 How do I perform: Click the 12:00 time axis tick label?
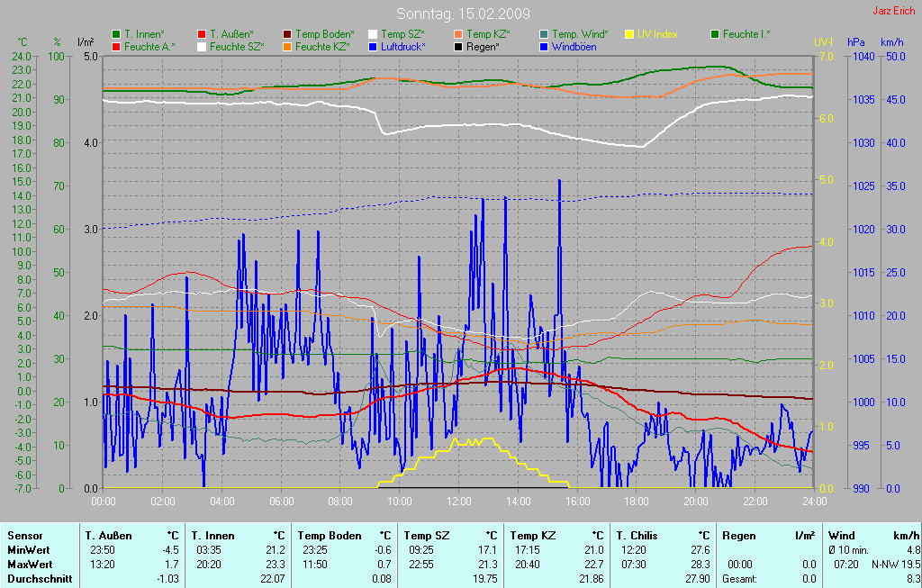458,502
